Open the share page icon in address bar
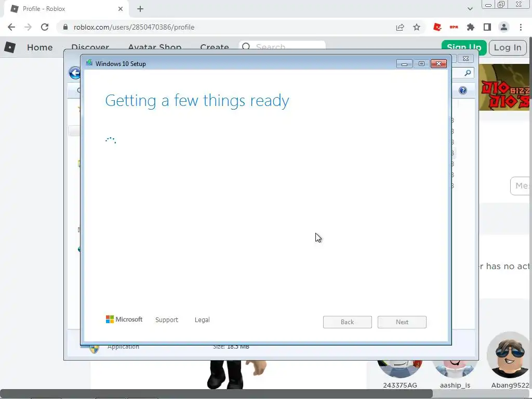This screenshot has width=532, height=399. [x=400, y=27]
